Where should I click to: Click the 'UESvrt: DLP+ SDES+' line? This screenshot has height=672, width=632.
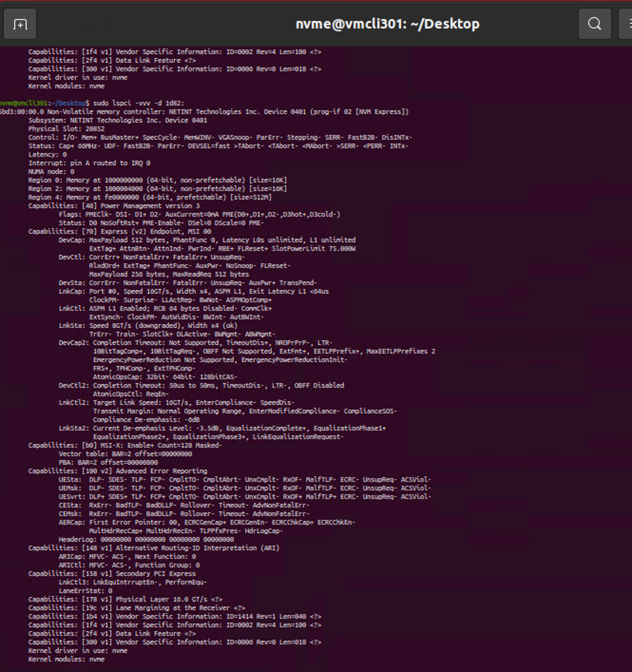[245, 498]
